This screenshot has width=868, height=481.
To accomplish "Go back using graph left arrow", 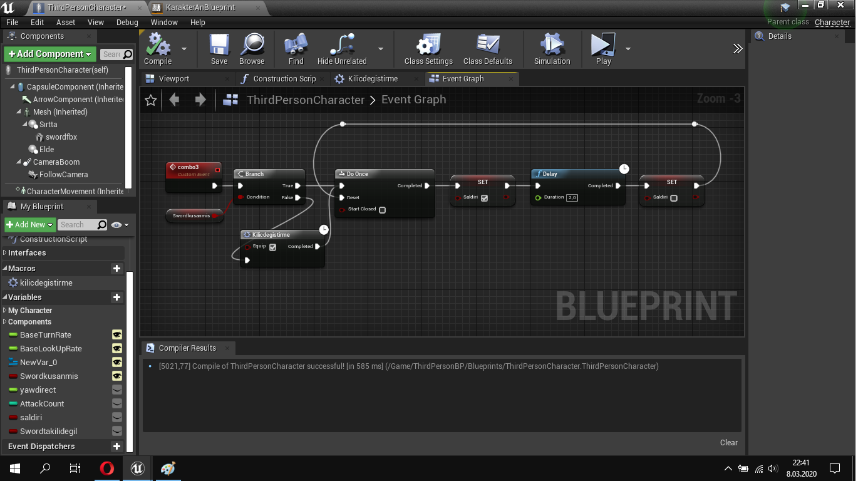I will (x=174, y=100).
